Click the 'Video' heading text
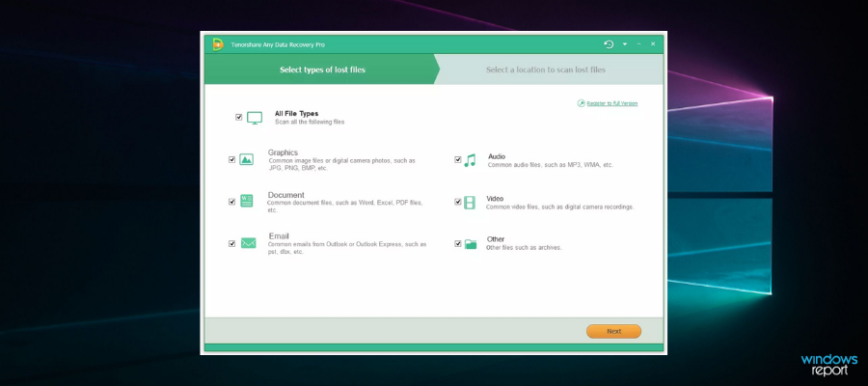 (495, 198)
